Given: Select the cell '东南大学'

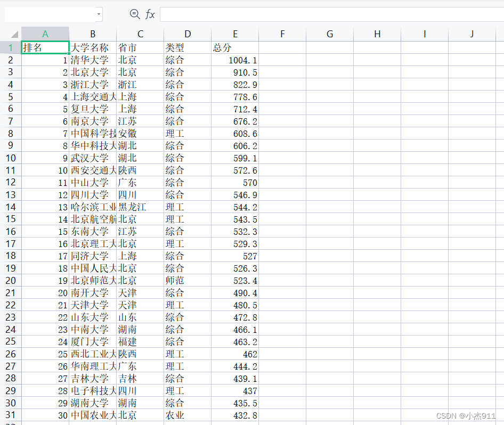Looking at the screenshot, I should click(x=93, y=231).
